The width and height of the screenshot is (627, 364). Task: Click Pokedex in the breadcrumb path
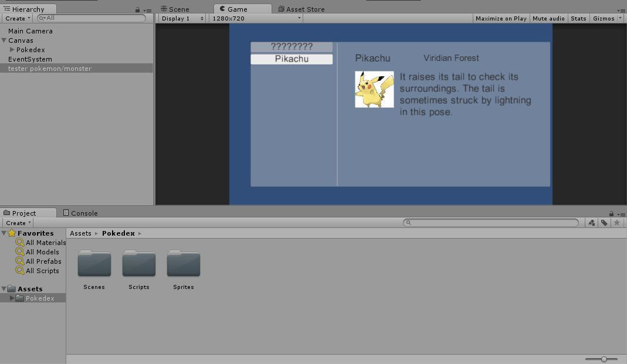pos(118,233)
